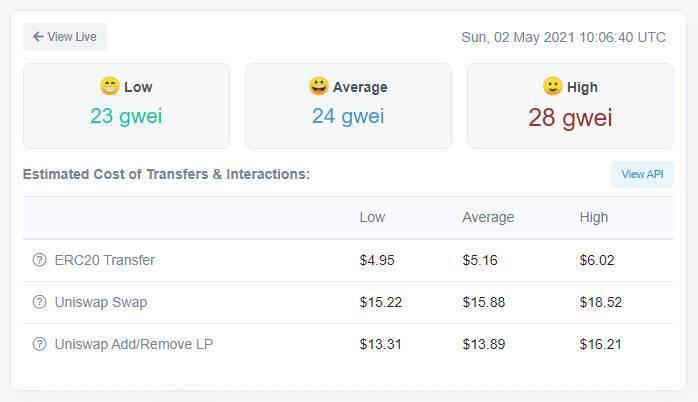
Task: Click the Average column header
Action: (x=488, y=217)
